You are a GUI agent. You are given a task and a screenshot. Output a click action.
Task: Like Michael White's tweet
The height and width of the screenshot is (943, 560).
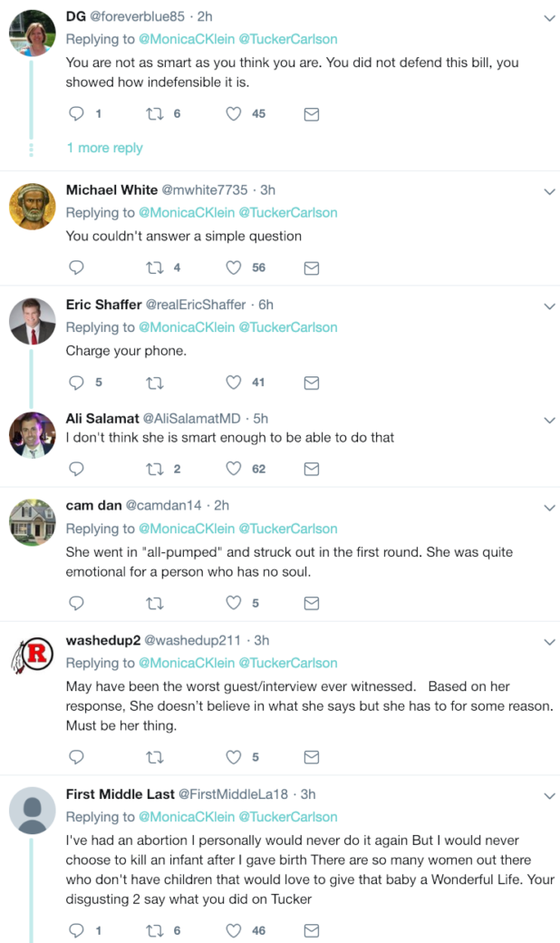tap(234, 267)
